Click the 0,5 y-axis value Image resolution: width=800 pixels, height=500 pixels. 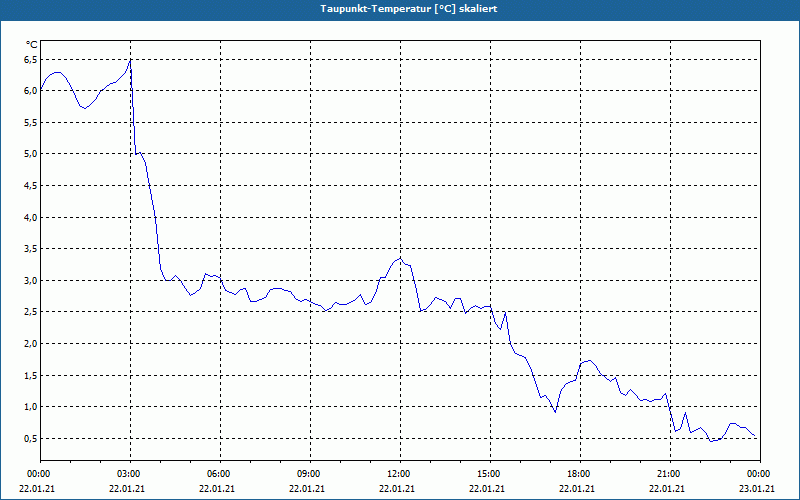[x=31, y=438]
